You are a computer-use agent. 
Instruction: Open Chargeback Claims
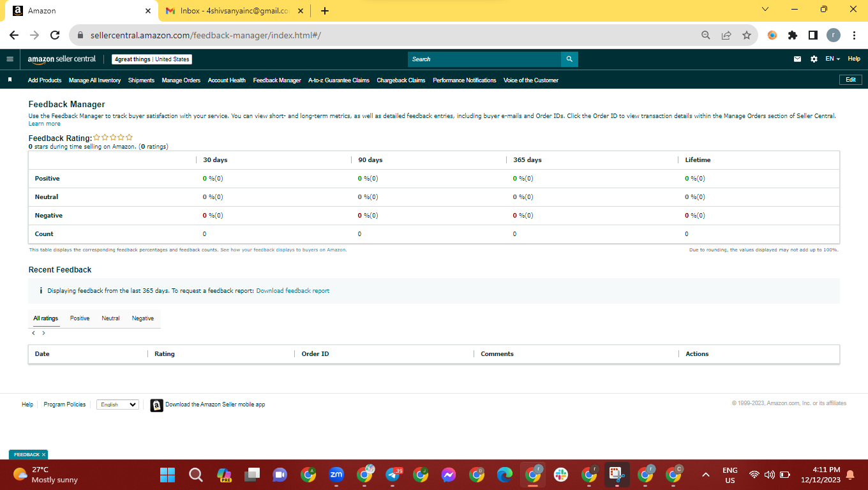[401, 80]
